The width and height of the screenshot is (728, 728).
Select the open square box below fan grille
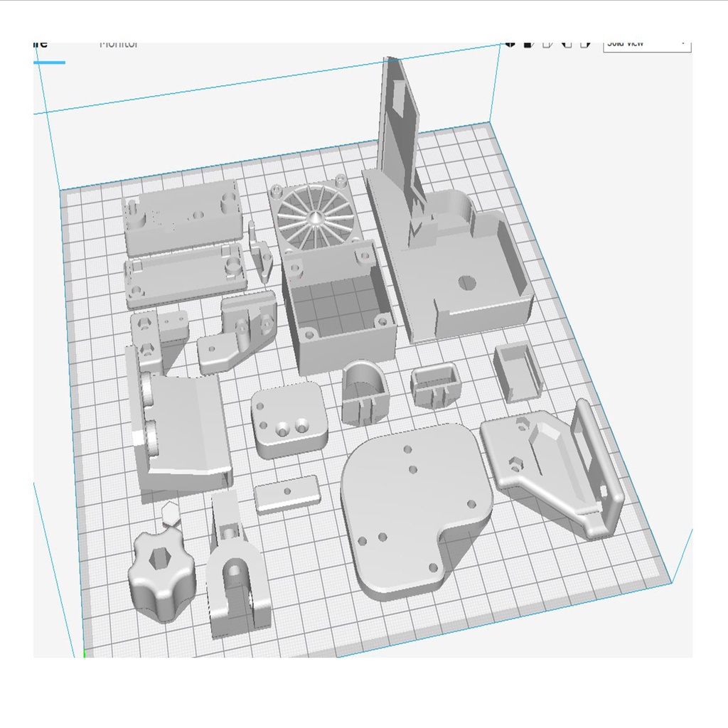click(x=339, y=306)
